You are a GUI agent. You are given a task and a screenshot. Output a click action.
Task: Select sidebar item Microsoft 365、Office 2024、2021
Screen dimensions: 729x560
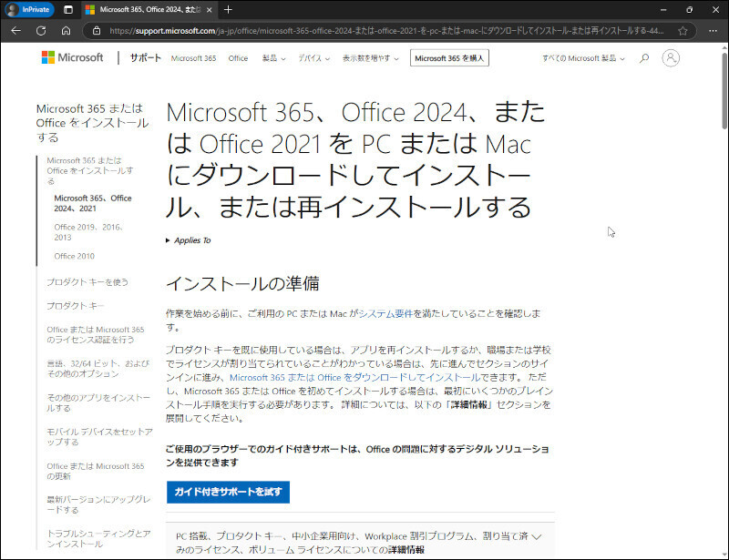pyautogui.click(x=93, y=203)
